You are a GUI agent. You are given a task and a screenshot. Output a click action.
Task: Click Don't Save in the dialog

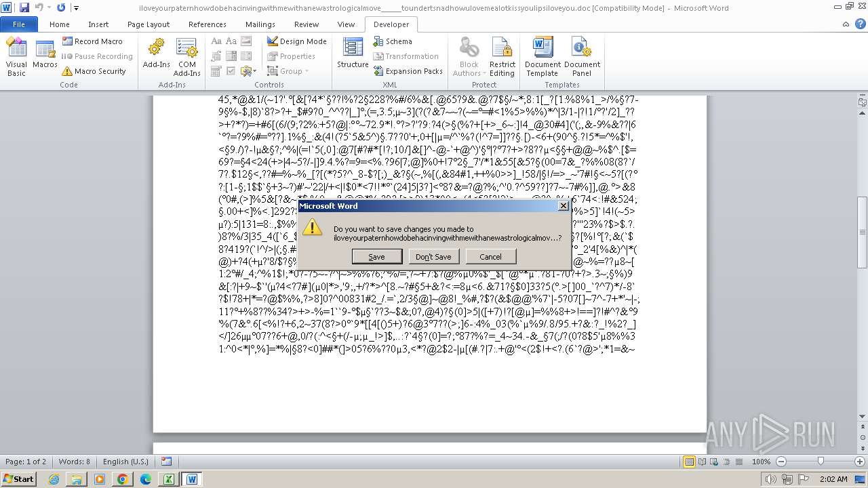point(433,257)
